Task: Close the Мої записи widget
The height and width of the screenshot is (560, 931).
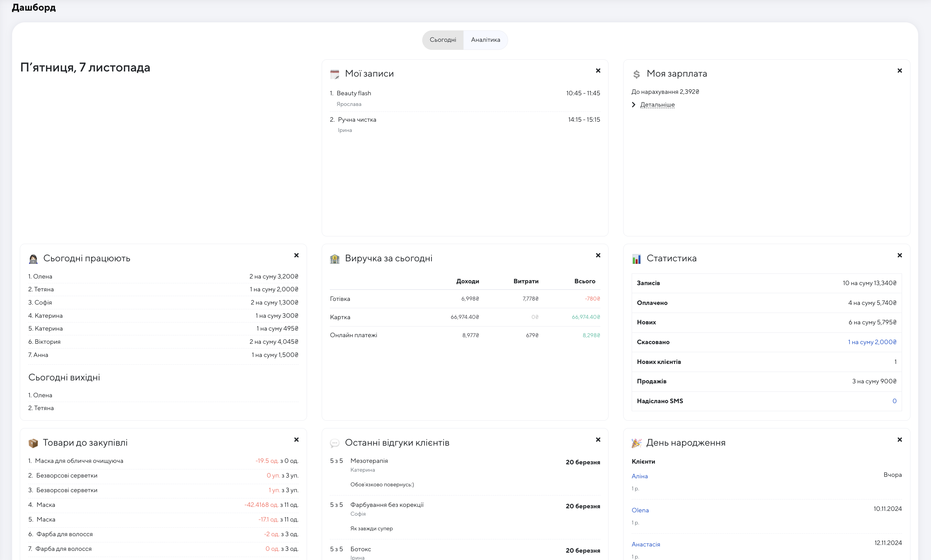Action: tap(598, 71)
